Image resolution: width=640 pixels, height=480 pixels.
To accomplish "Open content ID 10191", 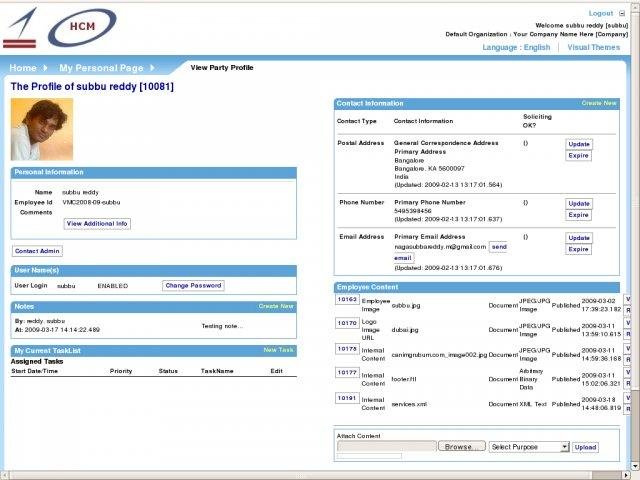I will [347, 398].
